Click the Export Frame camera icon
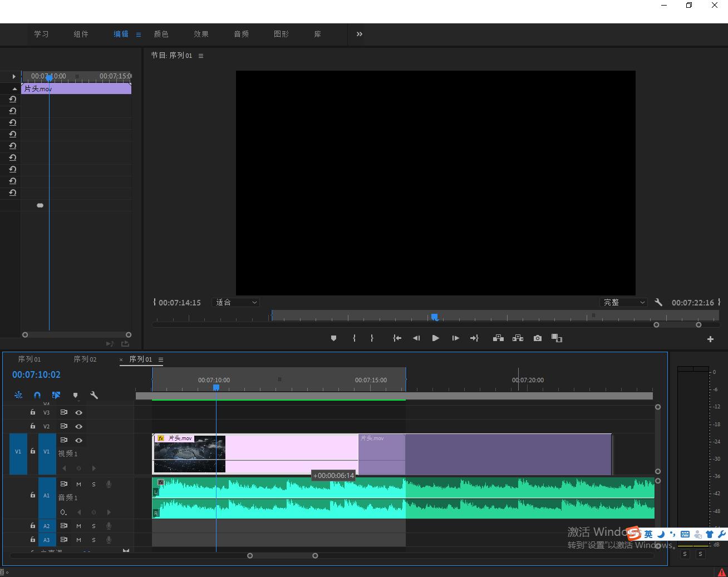The image size is (728, 577). click(x=537, y=338)
